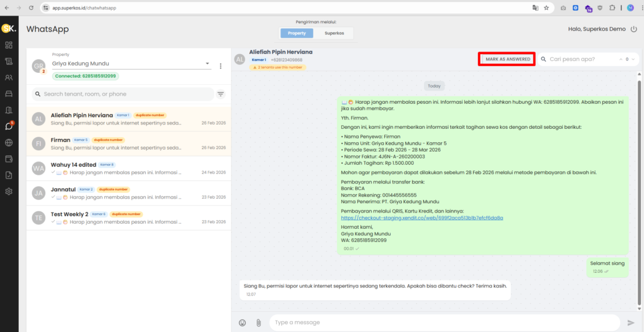This screenshot has height=332, width=644.
Task: Open the settings gear in sidebar
Action: pos(9,191)
